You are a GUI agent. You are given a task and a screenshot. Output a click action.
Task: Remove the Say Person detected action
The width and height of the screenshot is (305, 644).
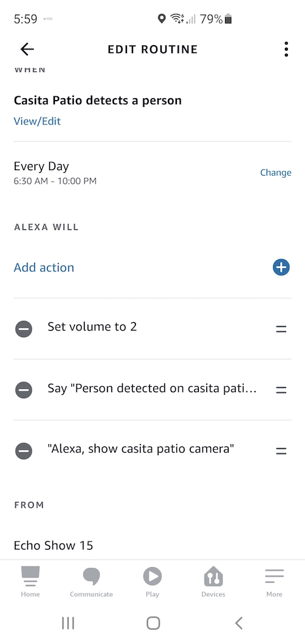(x=24, y=389)
